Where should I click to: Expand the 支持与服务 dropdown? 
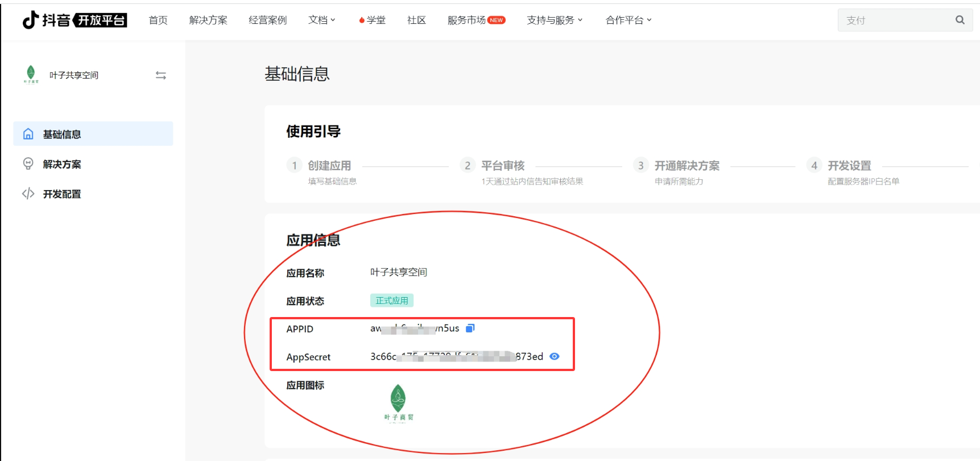click(x=555, y=20)
